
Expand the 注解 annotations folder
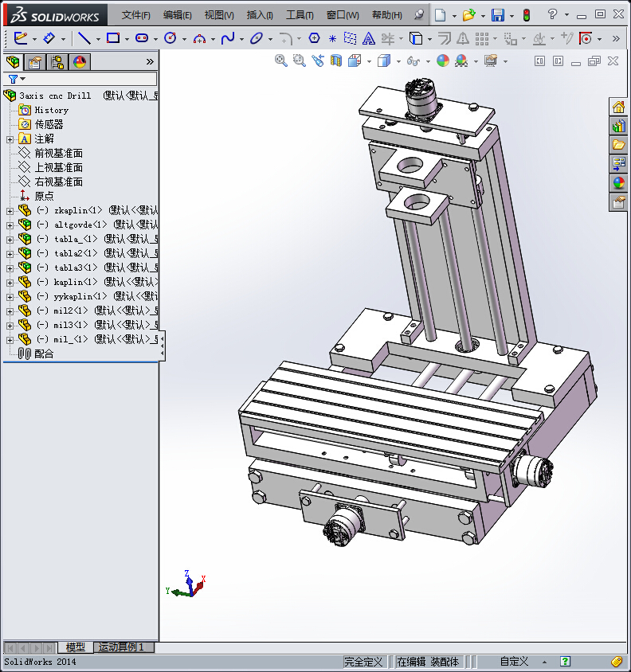pos(10,139)
